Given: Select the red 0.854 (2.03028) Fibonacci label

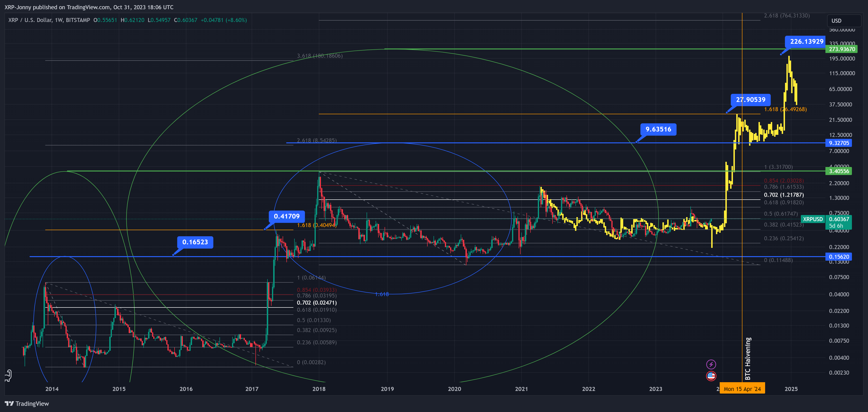Looking at the screenshot, I should (x=784, y=181).
